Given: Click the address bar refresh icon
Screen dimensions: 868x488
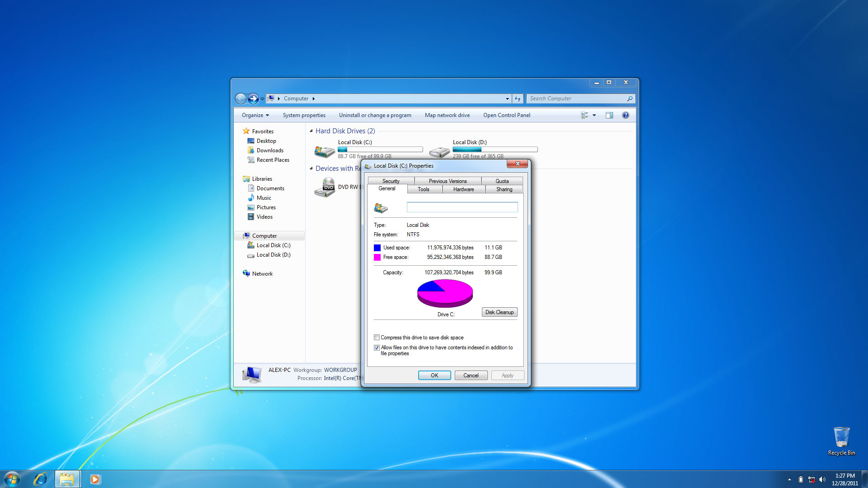Looking at the screenshot, I should tap(518, 99).
